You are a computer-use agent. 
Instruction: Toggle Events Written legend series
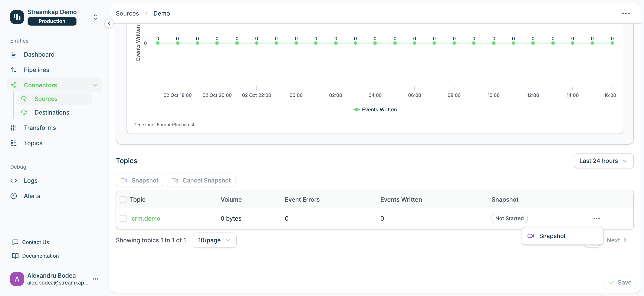click(x=375, y=109)
